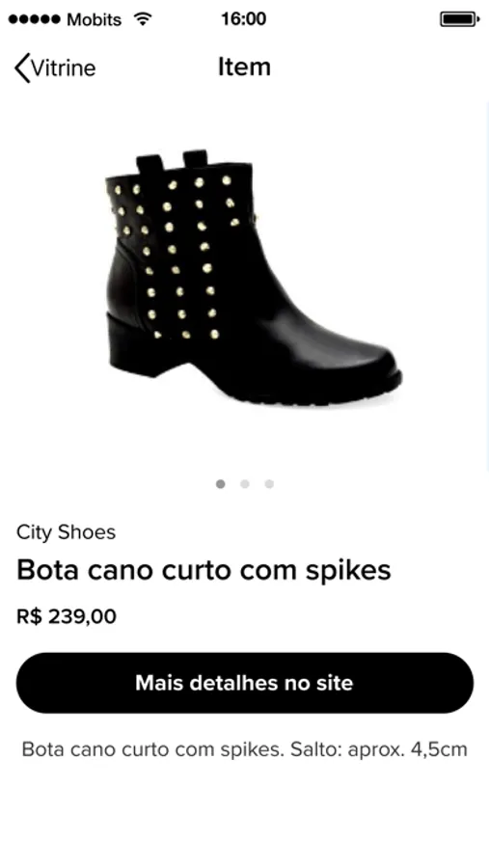Tap the black boot product photo
Image resolution: width=489 pixels, height=868 pixels.
tap(254, 277)
